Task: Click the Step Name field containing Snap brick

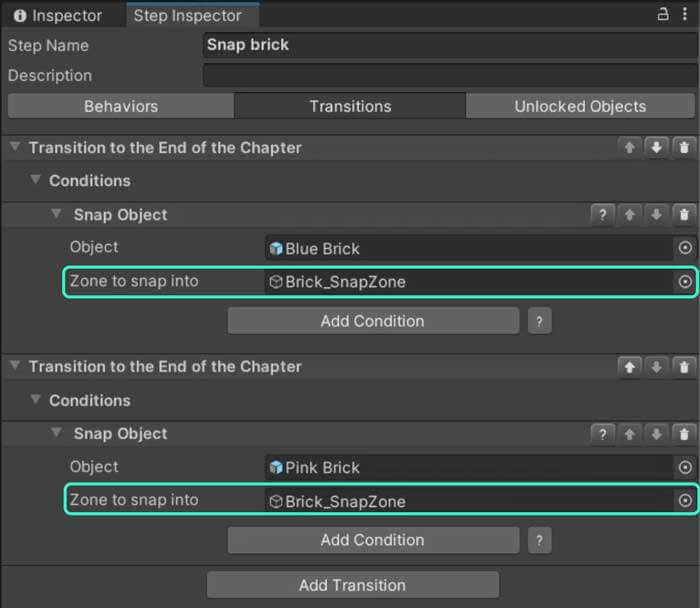Action: click(447, 45)
